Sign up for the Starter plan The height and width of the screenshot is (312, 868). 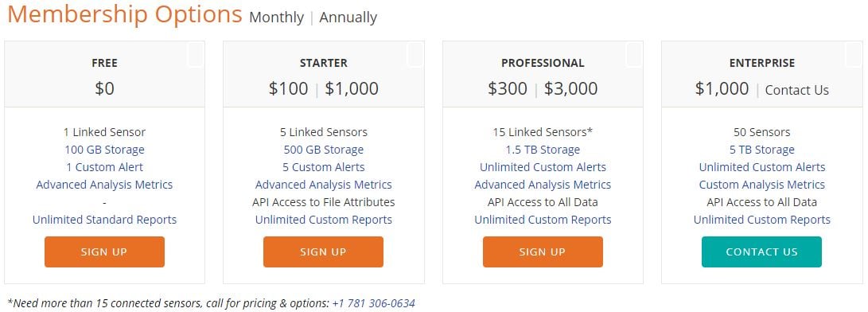click(323, 252)
